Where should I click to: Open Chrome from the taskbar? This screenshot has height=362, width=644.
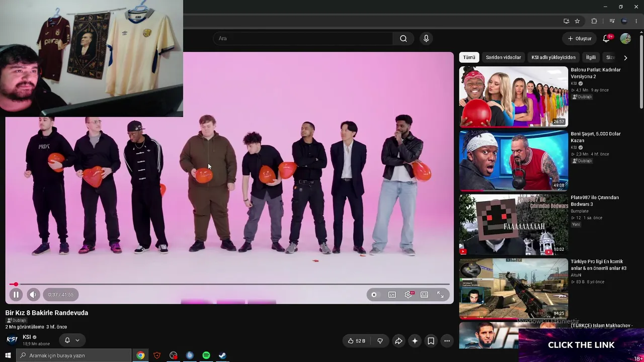tap(140, 355)
